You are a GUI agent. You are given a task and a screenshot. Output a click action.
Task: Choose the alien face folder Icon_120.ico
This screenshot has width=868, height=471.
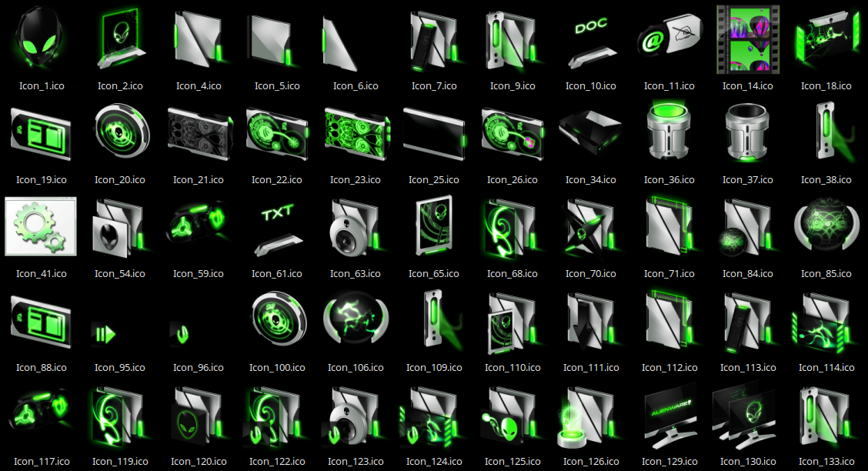198,416
